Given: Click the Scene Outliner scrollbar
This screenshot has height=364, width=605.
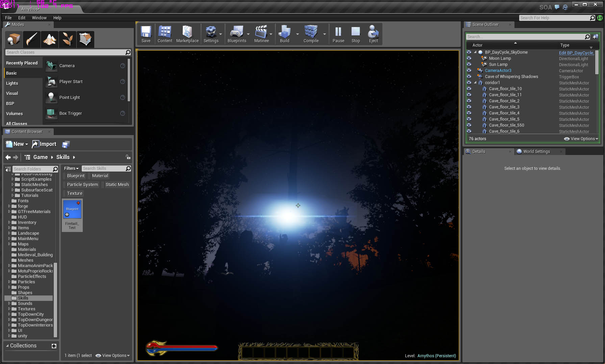Looking at the screenshot, I should tap(597, 62).
